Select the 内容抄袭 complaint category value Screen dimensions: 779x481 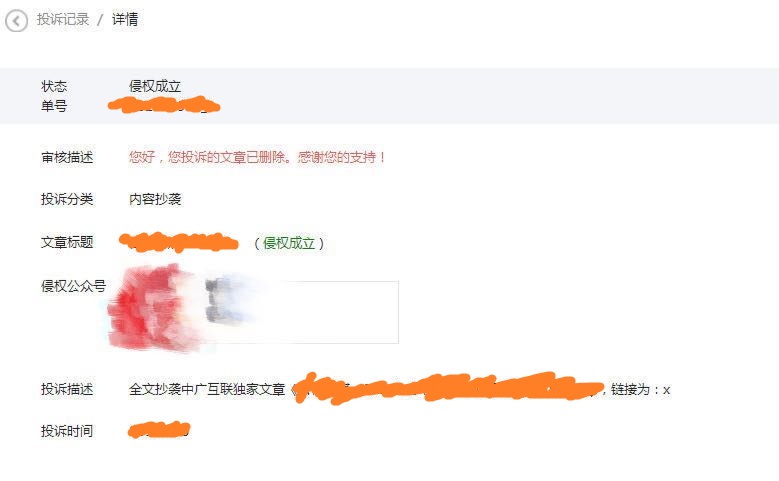click(155, 199)
